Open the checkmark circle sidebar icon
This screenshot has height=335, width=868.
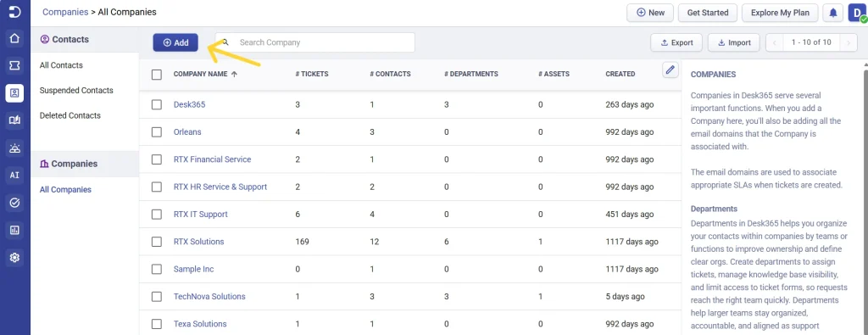[x=15, y=203]
